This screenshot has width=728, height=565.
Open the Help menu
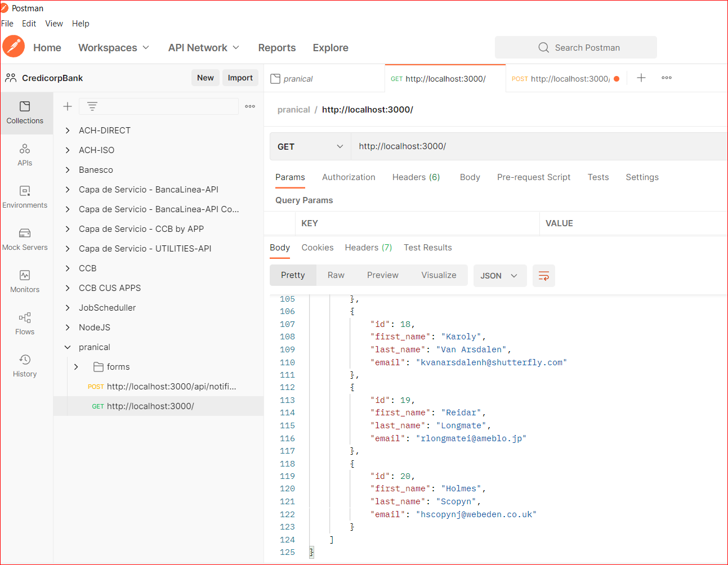[81, 24]
